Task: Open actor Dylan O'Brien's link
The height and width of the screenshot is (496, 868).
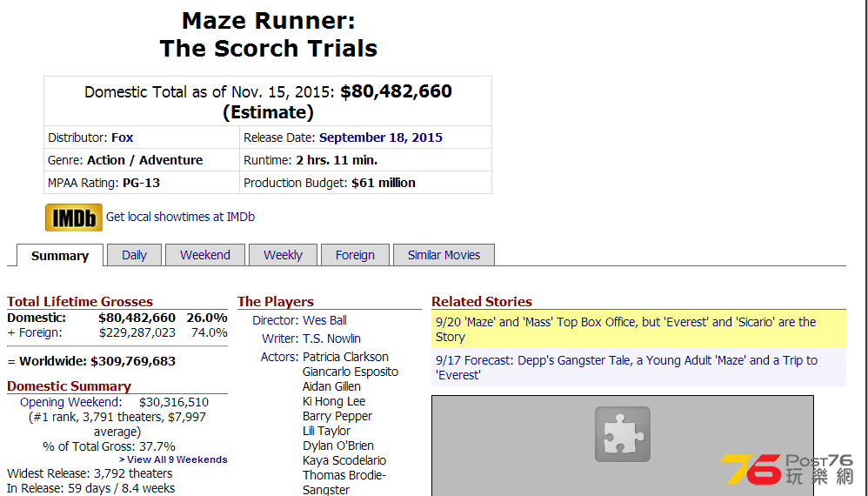Action: click(338, 446)
